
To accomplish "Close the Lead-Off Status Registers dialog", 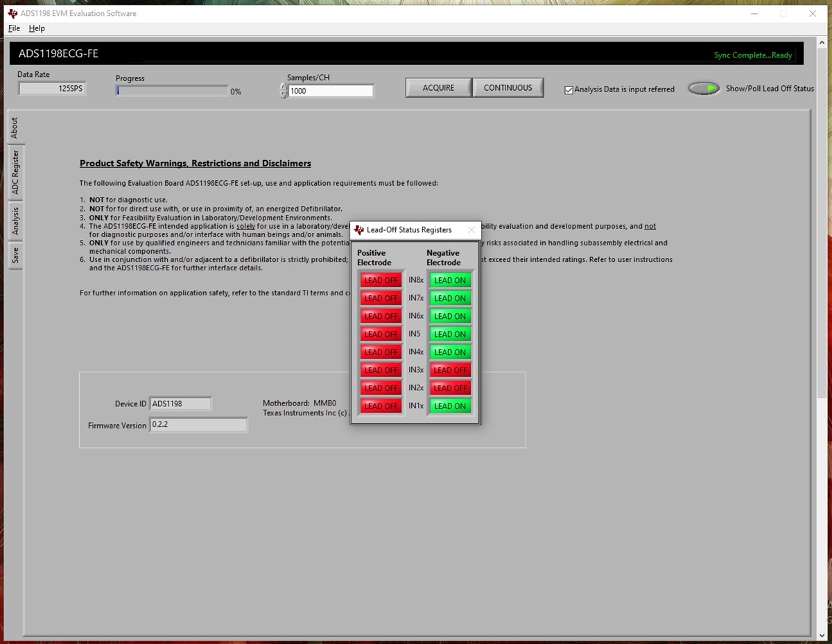I will click(x=471, y=230).
